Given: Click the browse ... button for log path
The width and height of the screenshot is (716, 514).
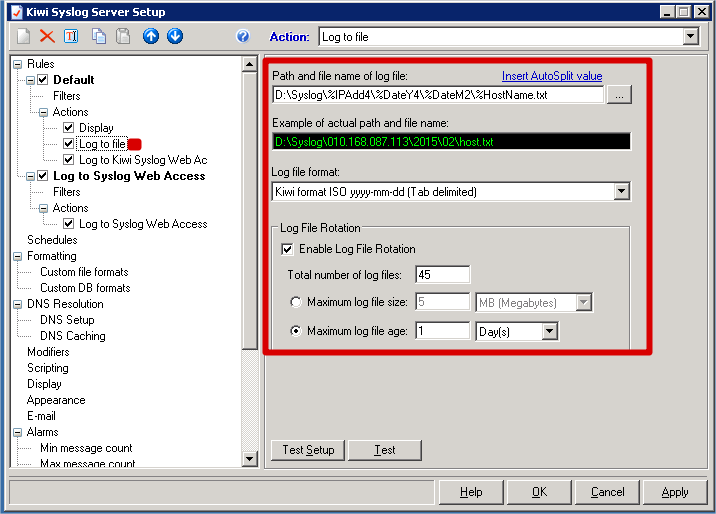Looking at the screenshot, I should (x=619, y=95).
